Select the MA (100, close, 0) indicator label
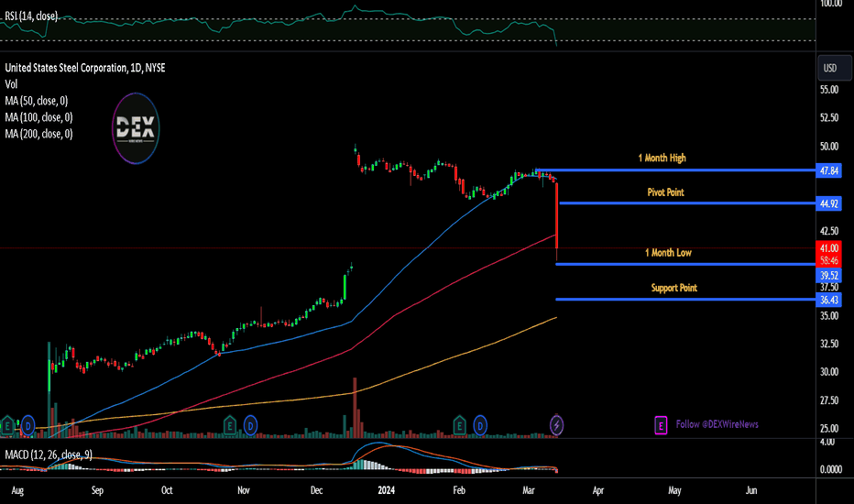 coord(38,117)
